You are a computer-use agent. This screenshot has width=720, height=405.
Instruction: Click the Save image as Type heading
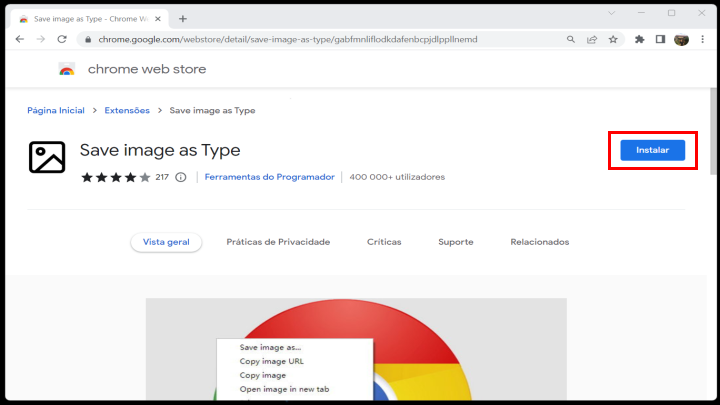coord(160,150)
